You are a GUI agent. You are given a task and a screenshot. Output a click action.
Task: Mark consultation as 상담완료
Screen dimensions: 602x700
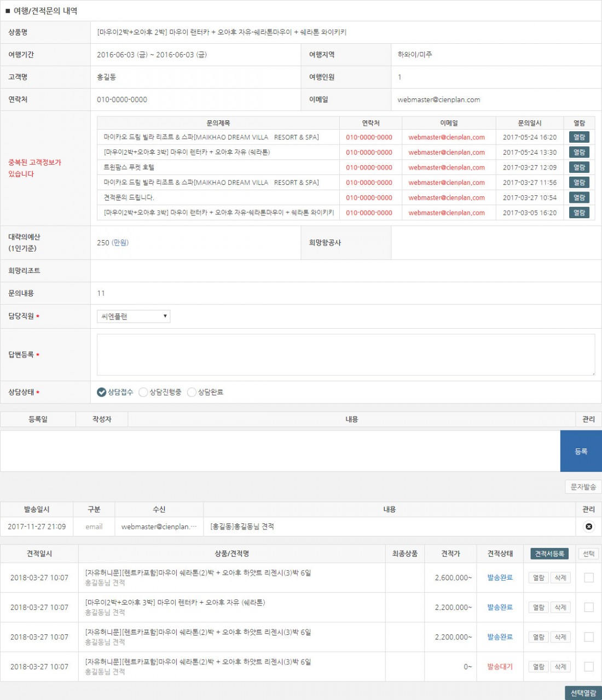tap(192, 392)
